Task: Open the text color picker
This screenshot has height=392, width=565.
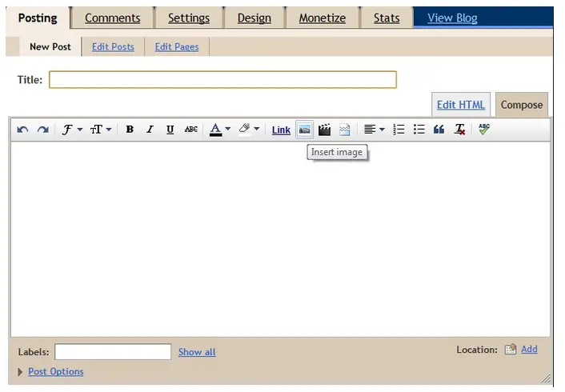Action: [x=220, y=130]
